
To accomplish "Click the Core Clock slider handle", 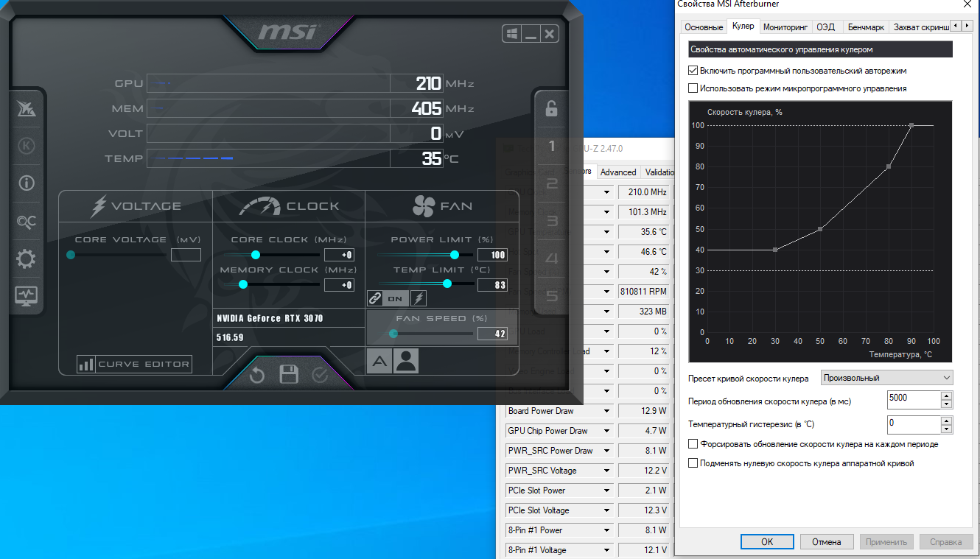I will click(256, 255).
